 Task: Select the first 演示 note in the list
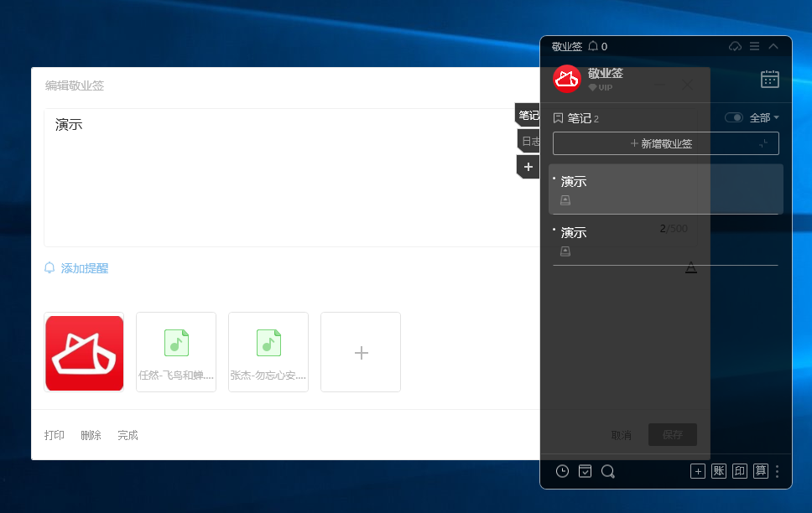[666, 189]
